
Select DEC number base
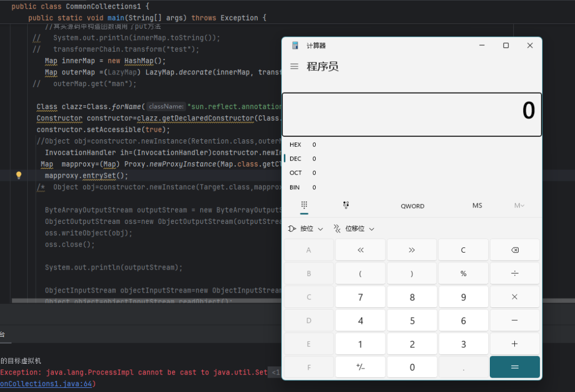coord(412,159)
